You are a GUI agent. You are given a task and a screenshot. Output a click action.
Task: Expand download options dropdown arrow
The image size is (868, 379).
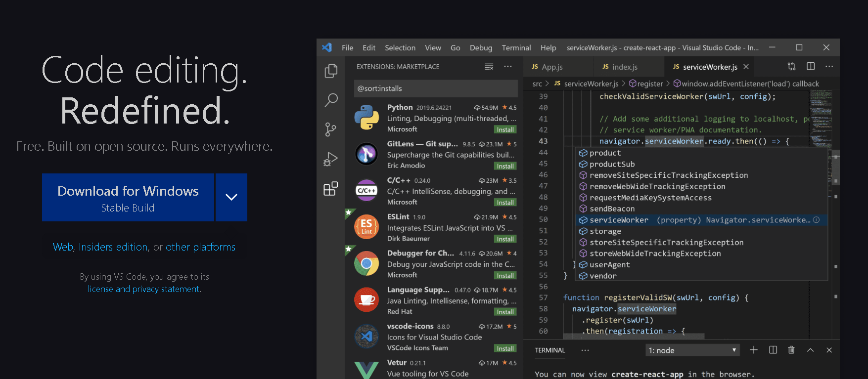tap(231, 197)
